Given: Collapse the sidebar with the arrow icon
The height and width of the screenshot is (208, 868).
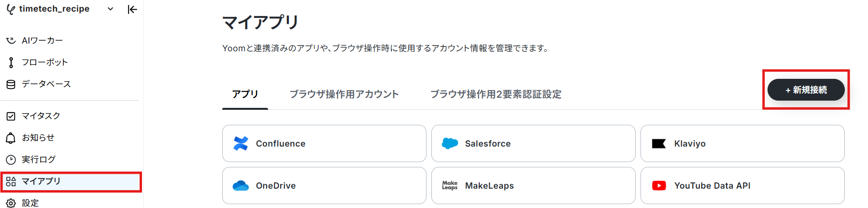Looking at the screenshot, I should coord(132,9).
